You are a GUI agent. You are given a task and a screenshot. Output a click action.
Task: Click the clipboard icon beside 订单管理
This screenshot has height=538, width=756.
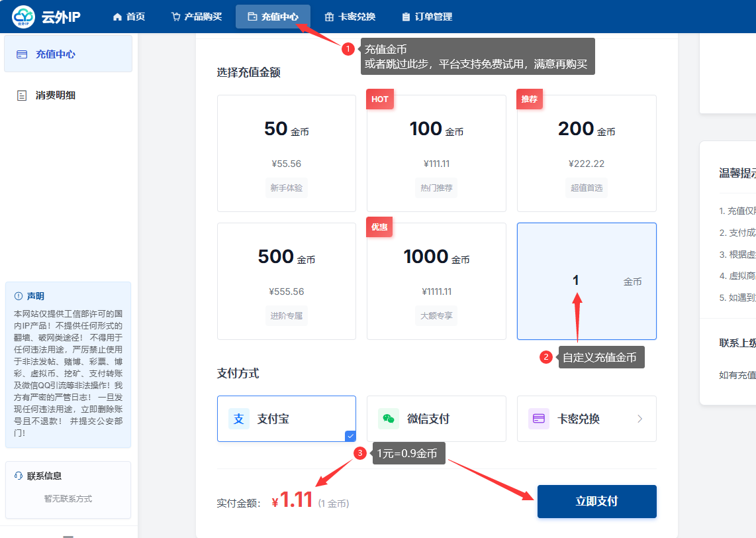(406, 17)
